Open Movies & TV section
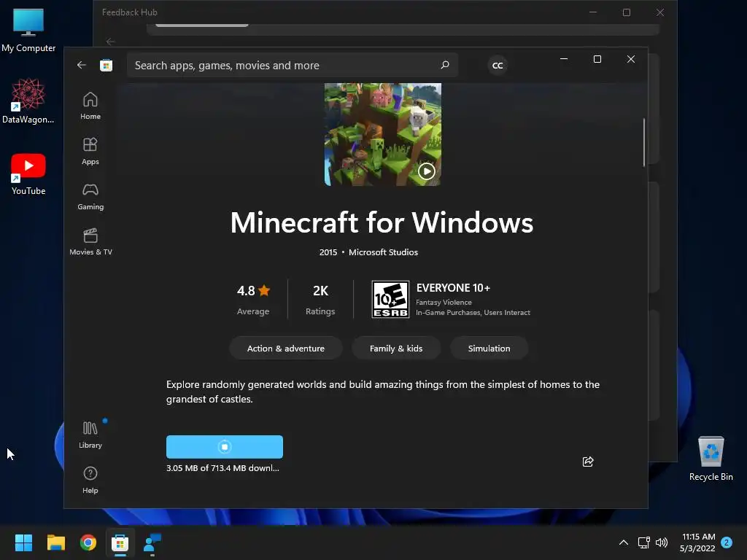The width and height of the screenshot is (747, 560). click(x=90, y=241)
